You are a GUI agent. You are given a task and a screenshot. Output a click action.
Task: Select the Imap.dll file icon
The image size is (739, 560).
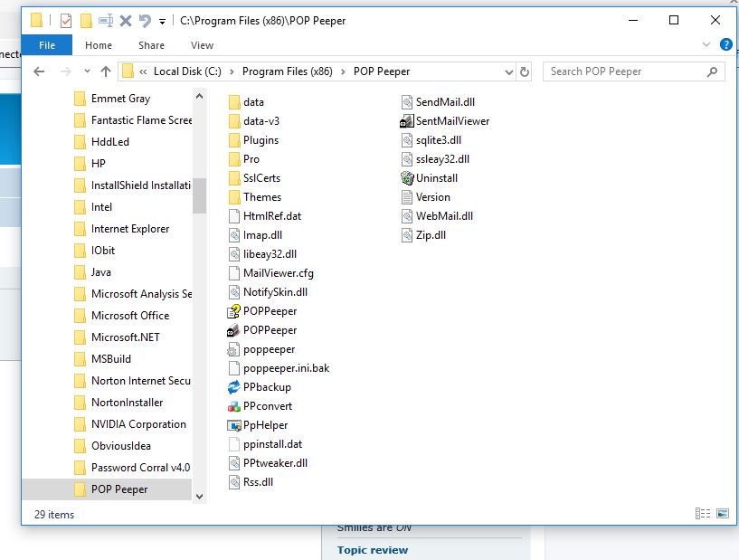point(233,235)
